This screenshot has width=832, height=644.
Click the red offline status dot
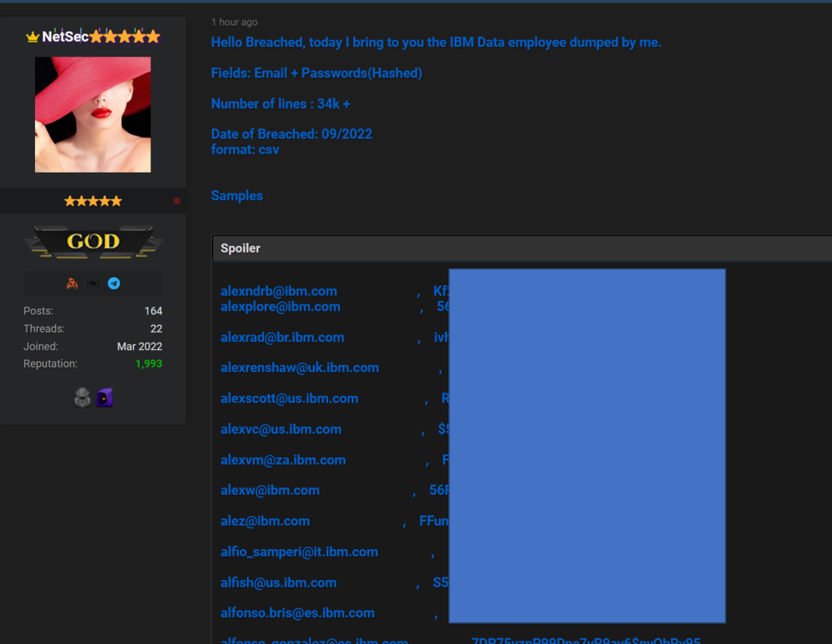176,201
